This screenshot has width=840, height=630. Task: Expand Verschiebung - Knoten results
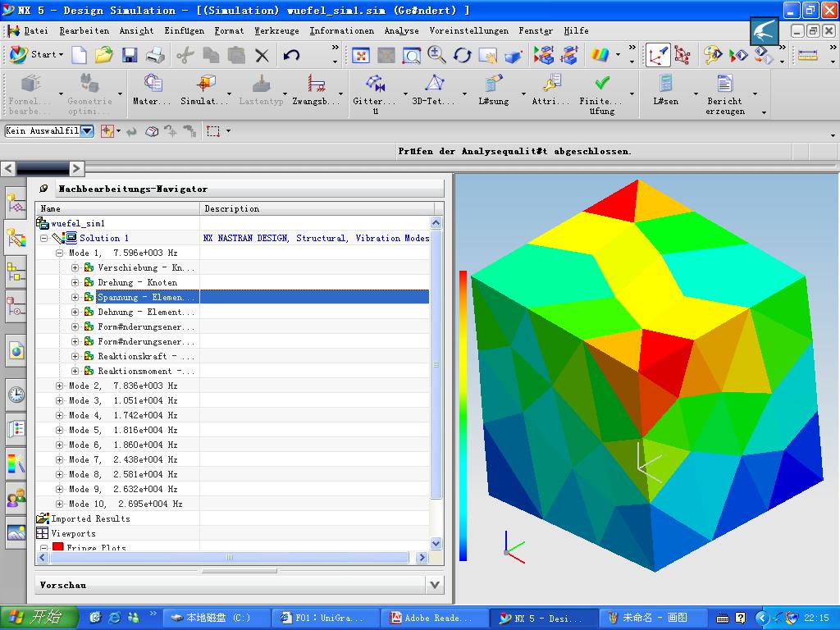[75, 267]
